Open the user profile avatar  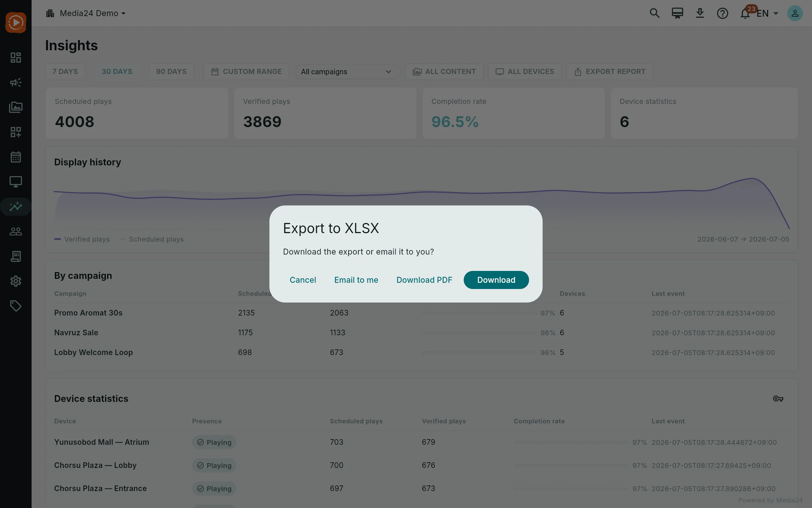(x=795, y=14)
